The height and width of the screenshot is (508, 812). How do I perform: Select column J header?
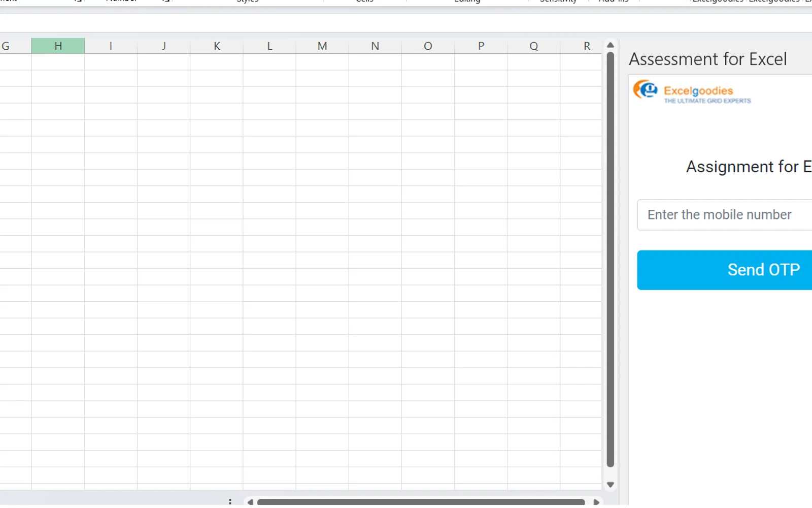click(x=163, y=46)
